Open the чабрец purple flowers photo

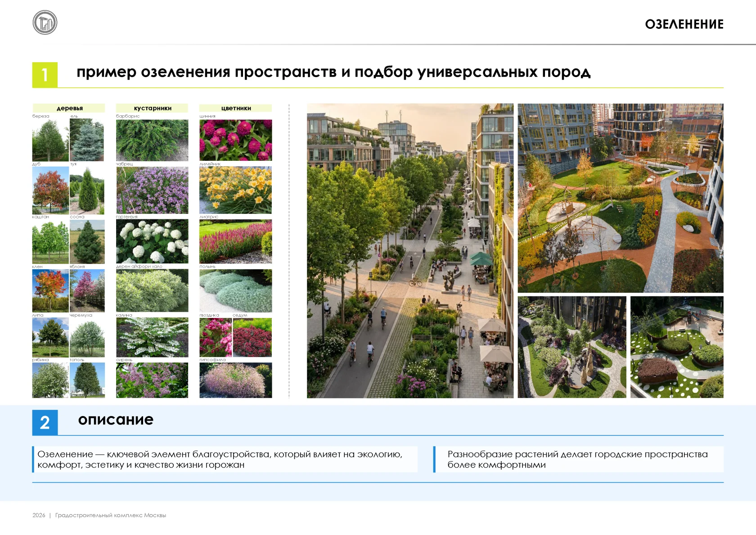(152, 190)
